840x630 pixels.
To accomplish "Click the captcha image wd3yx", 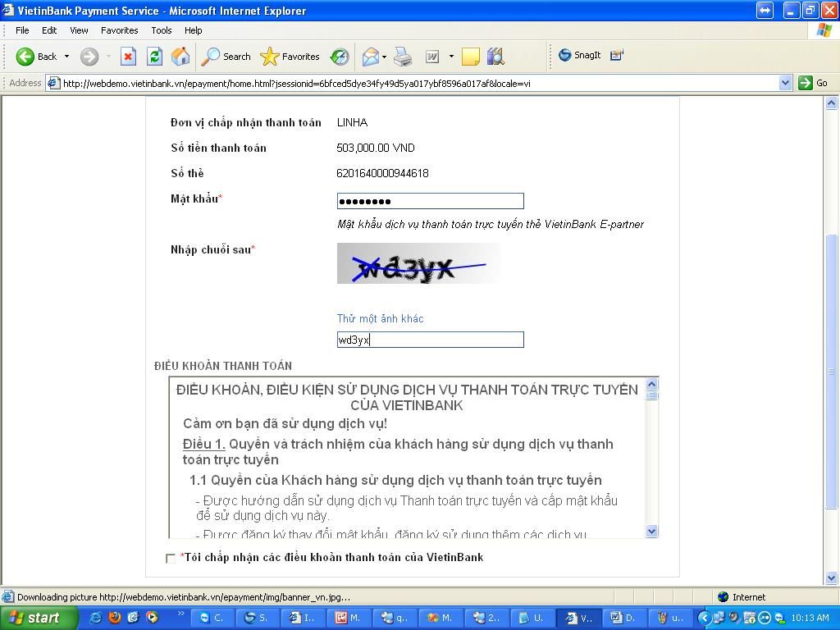I will pos(418,263).
